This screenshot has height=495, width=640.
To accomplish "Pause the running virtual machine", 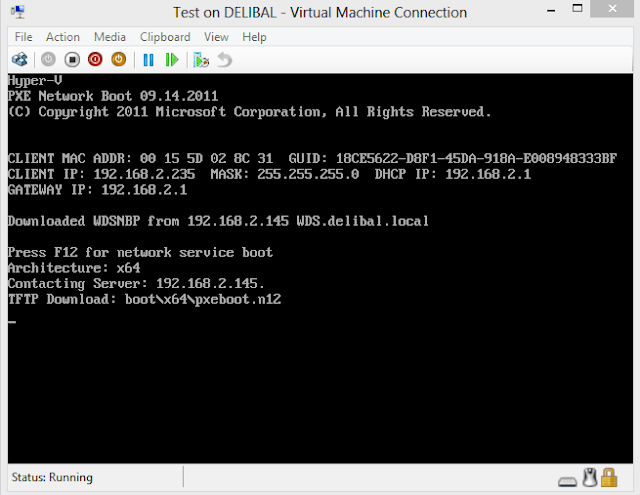I will [148, 60].
